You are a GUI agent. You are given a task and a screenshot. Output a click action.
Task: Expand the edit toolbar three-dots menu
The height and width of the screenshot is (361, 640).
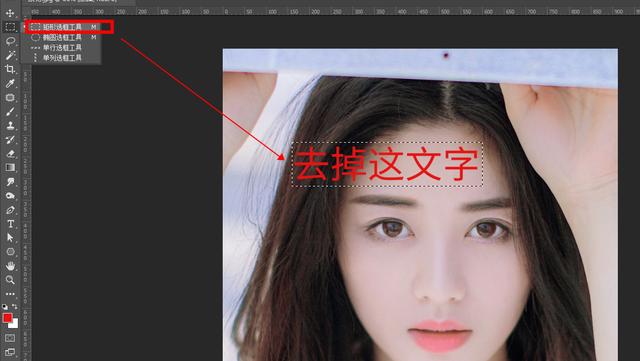(x=10, y=294)
